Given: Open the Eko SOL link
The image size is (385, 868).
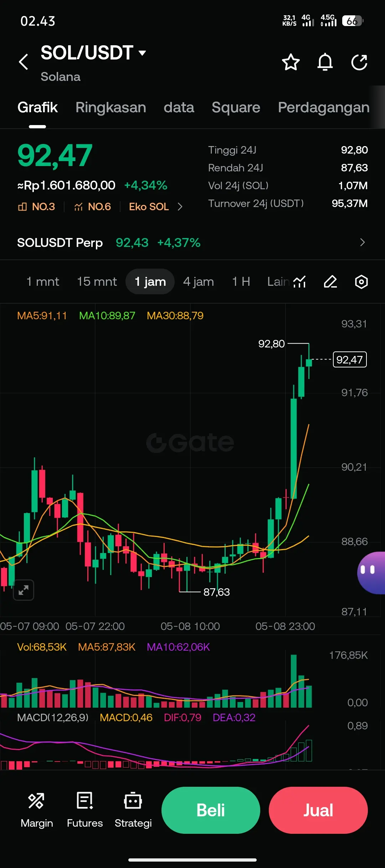Looking at the screenshot, I should point(149,207).
